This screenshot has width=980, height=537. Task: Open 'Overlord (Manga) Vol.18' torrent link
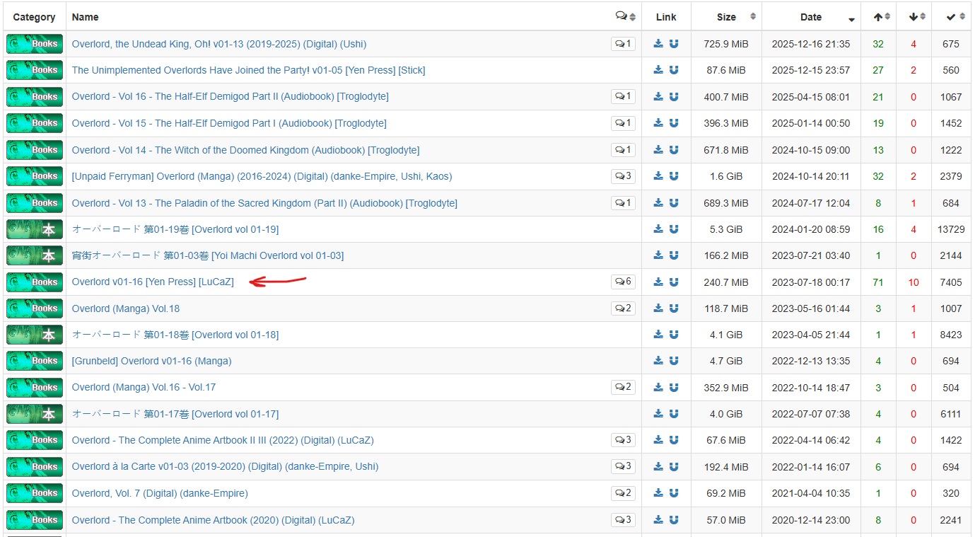point(126,308)
